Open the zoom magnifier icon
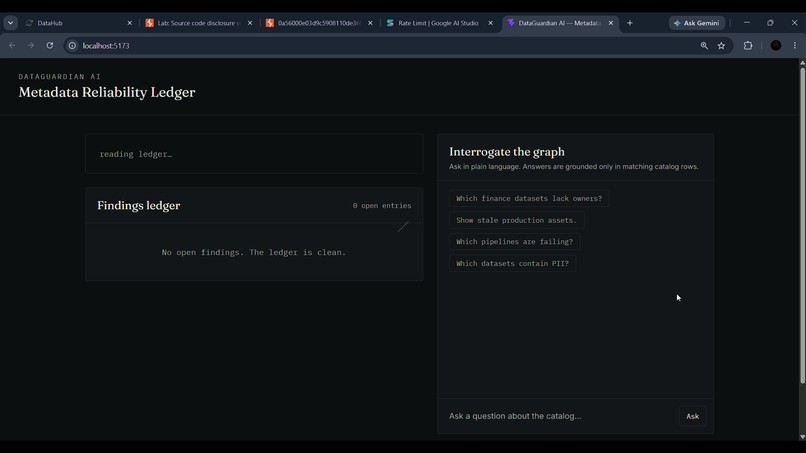806x453 pixels. point(704,45)
